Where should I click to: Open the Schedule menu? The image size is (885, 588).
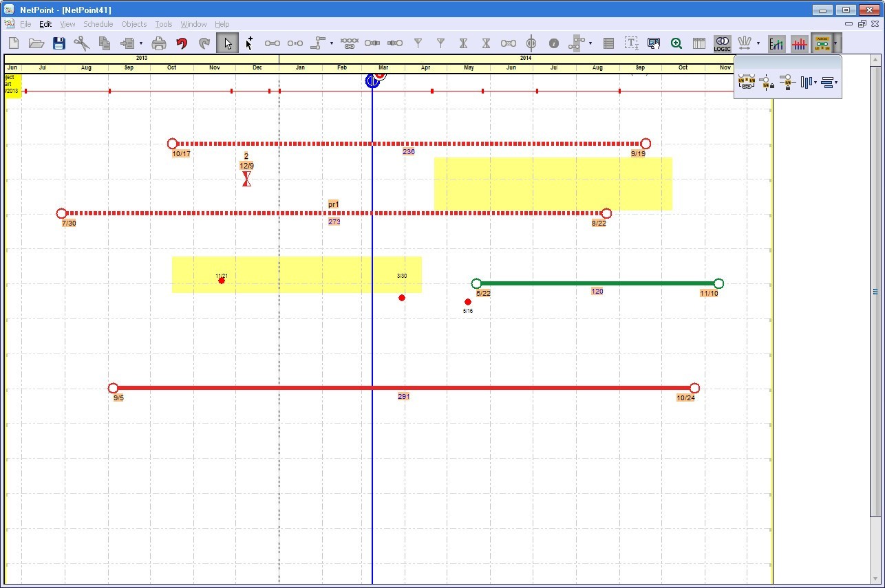coord(98,24)
